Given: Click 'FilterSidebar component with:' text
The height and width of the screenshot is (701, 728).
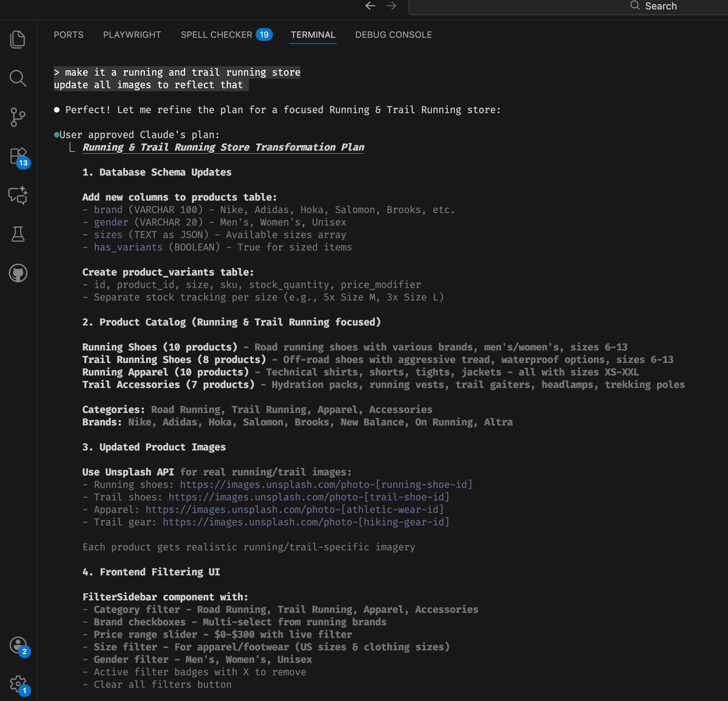Looking at the screenshot, I should tap(165, 597).
